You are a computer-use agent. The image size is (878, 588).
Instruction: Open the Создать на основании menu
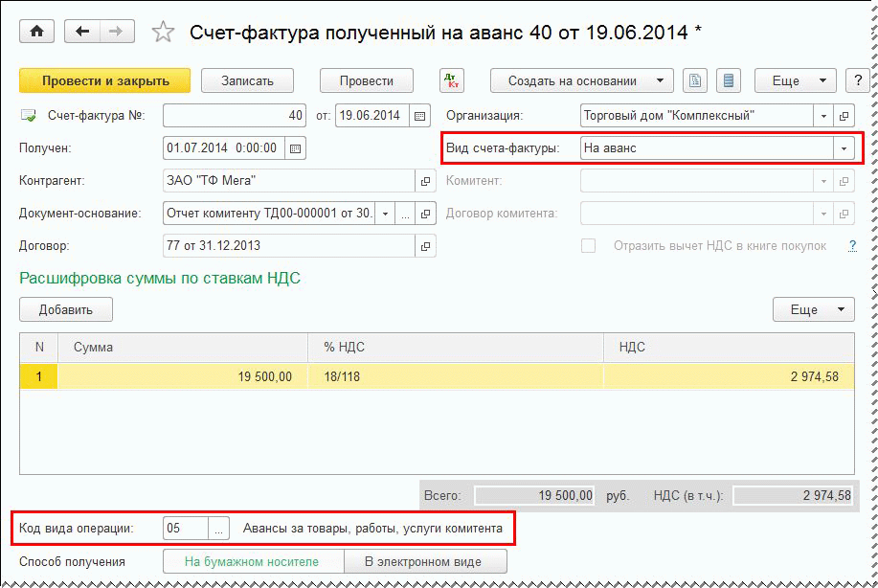coord(581,81)
